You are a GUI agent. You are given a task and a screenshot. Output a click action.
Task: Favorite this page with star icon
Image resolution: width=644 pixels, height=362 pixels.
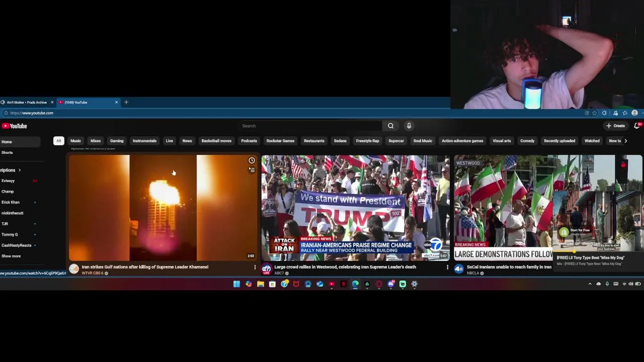click(595, 113)
